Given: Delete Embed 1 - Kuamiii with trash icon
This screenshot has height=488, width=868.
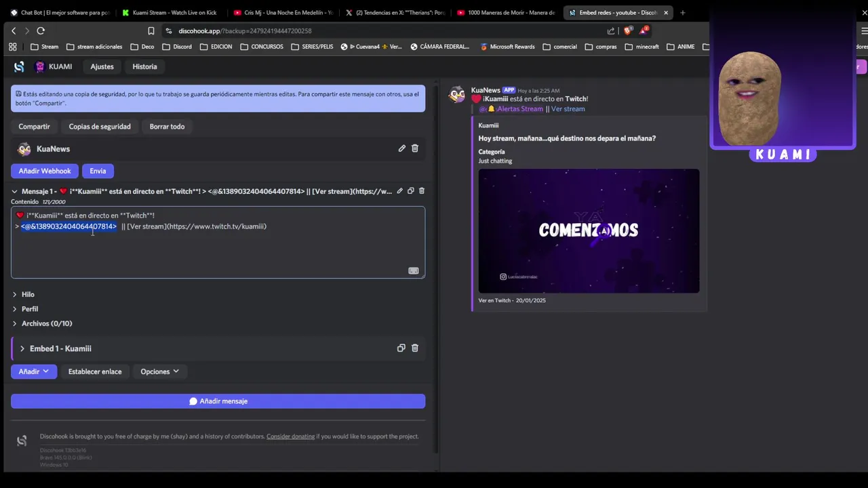Looking at the screenshot, I should click(415, 348).
